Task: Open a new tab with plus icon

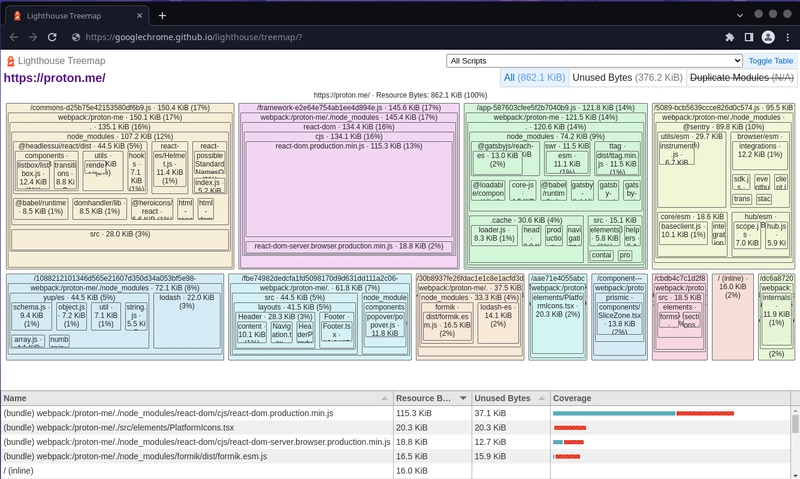Action: coord(162,16)
